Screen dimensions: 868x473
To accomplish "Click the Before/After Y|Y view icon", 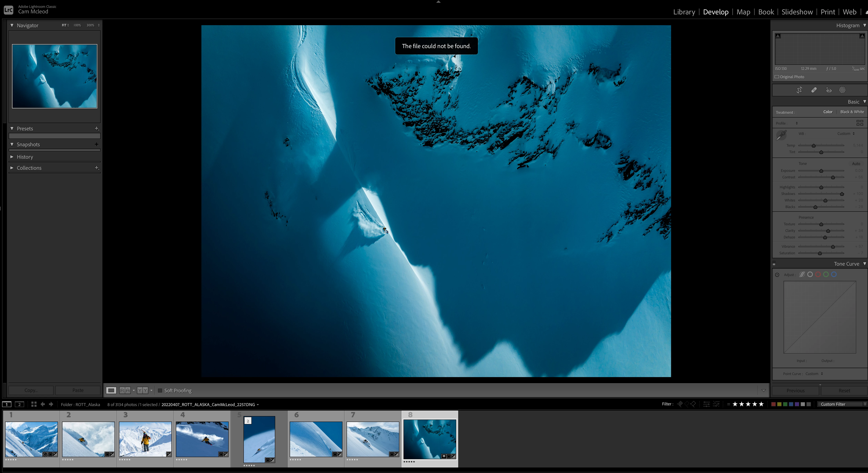I will (143, 390).
